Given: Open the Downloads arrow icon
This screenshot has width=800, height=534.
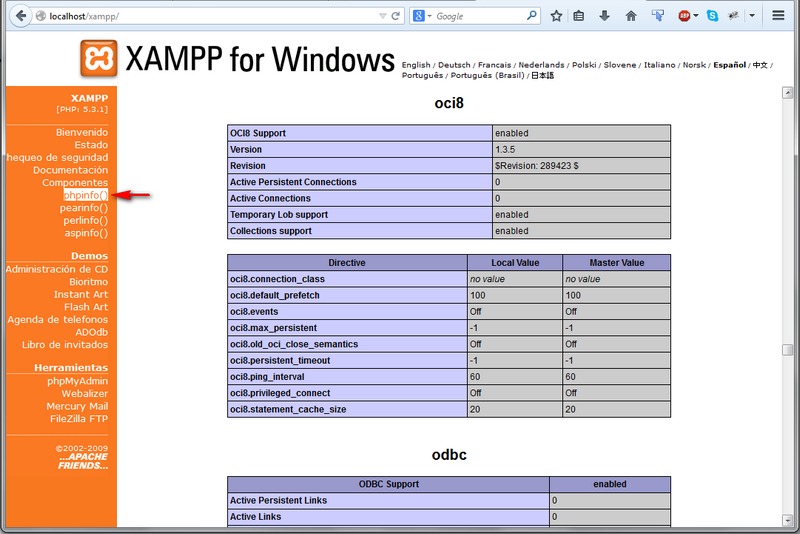Looking at the screenshot, I should [x=605, y=16].
